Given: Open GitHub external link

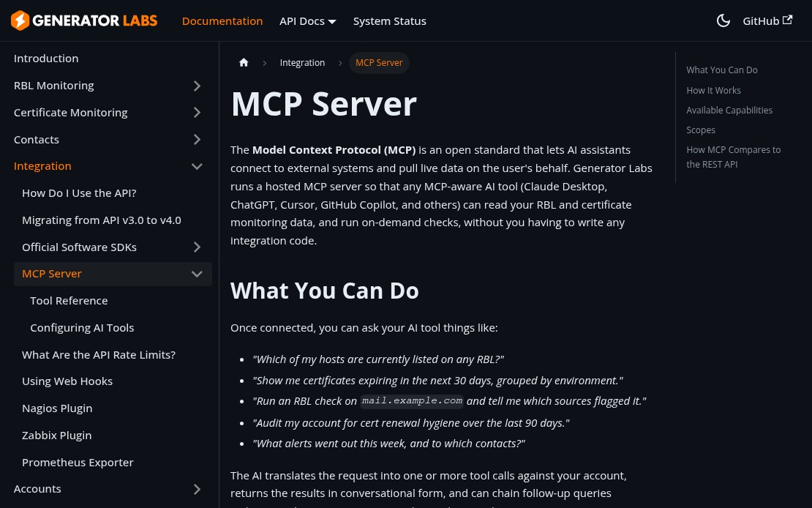Looking at the screenshot, I should (767, 20).
